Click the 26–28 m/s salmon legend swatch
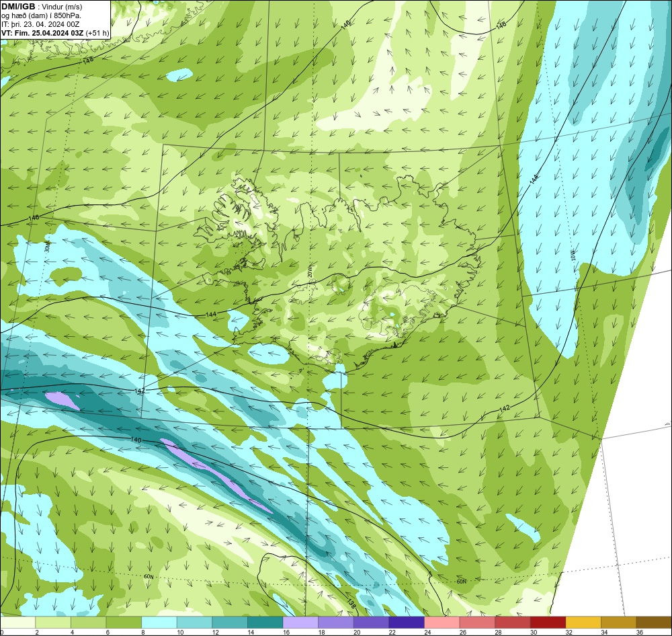Image resolution: width=672 pixels, height=636 pixels. point(477,623)
